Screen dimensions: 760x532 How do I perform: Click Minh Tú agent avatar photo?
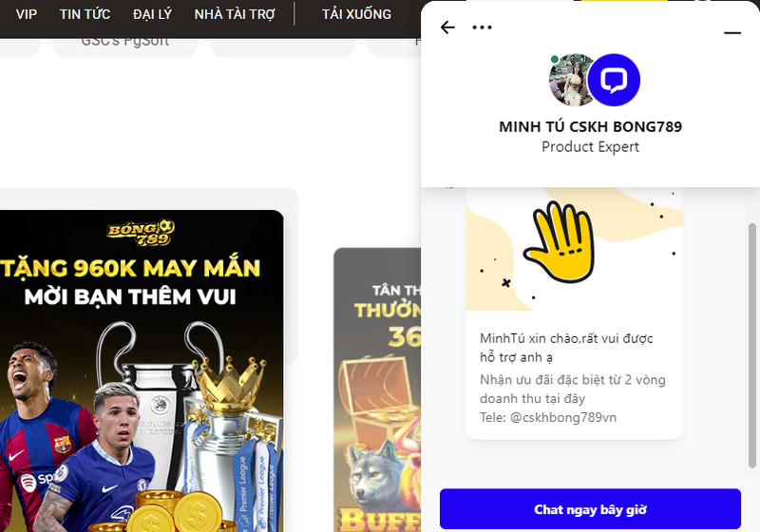click(571, 80)
